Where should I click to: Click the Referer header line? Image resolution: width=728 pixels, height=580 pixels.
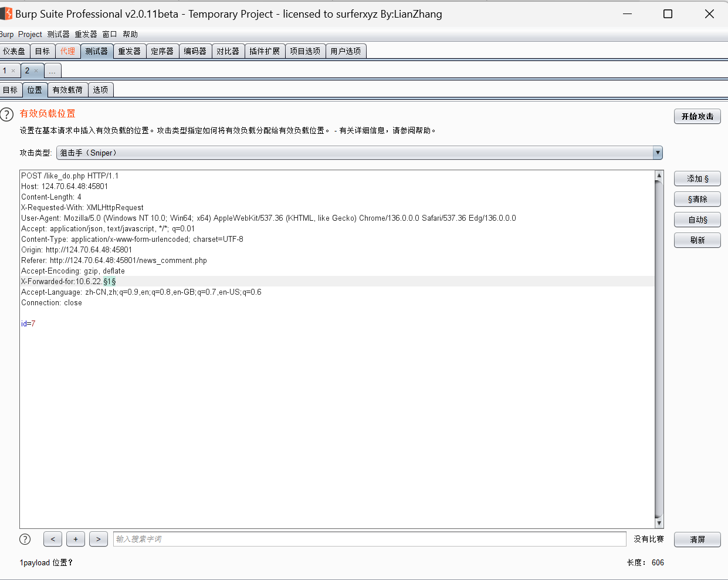coord(114,260)
